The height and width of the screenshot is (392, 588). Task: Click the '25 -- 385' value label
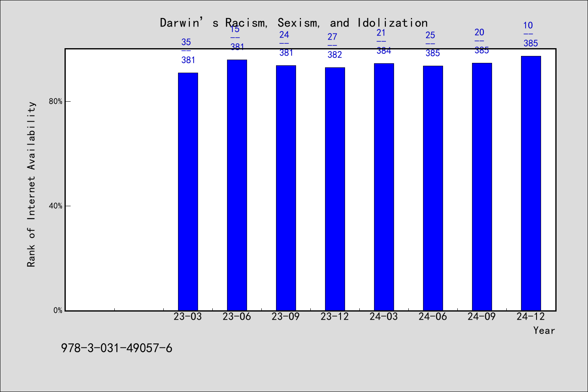(x=433, y=44)
